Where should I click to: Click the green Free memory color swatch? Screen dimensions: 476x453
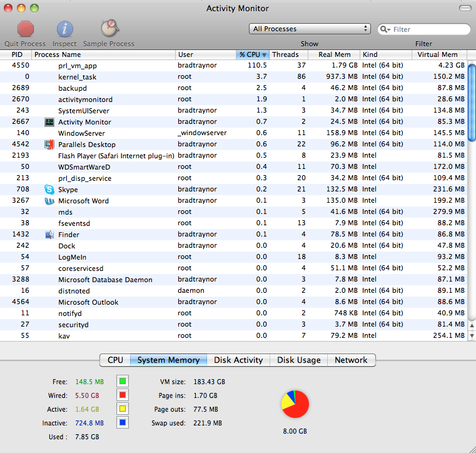click(123, 381)
